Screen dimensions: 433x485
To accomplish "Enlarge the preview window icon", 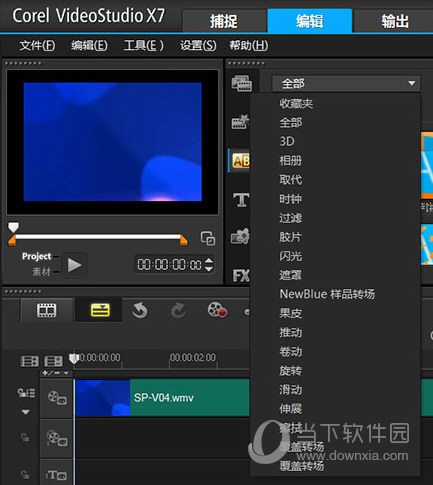I will [x=208, y=238].
